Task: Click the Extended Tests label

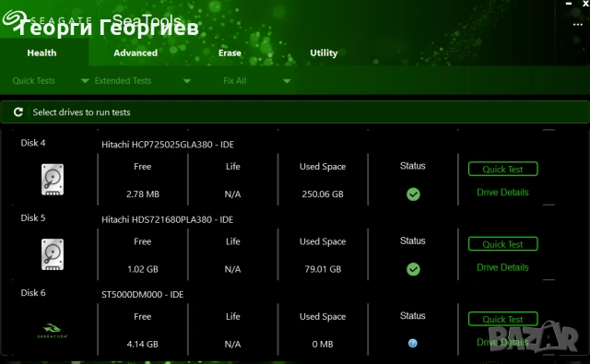Action: point(123,80)
